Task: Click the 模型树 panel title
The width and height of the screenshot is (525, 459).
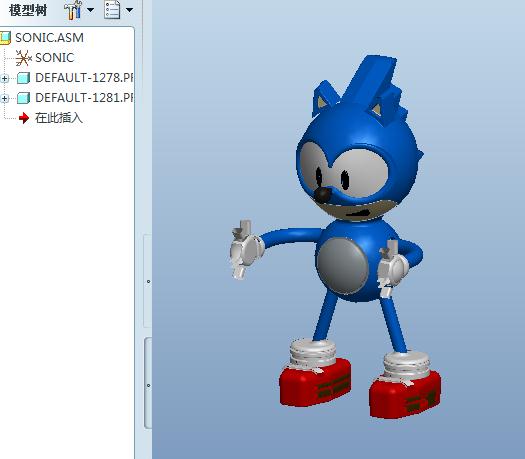Action: [28, 10]
